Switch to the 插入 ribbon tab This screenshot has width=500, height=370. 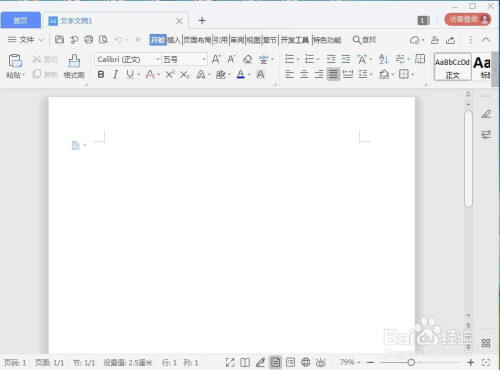[x=174, y=40]
